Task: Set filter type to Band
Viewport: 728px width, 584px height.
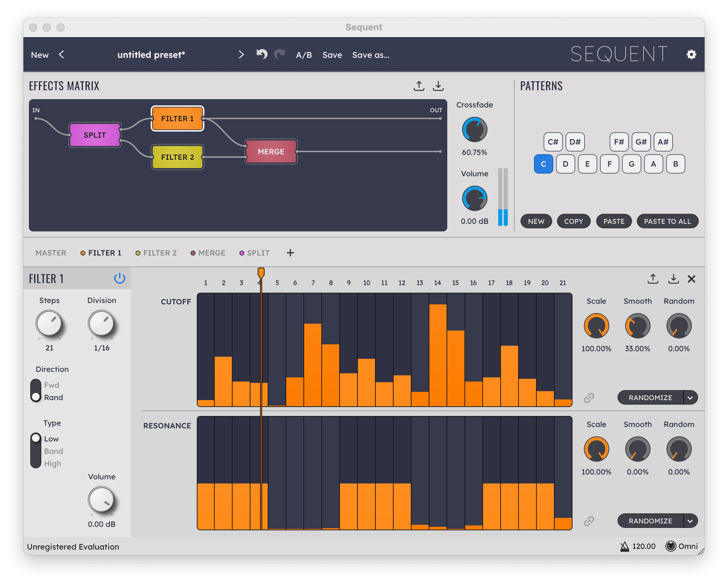Action: click(x=53, y=451)
